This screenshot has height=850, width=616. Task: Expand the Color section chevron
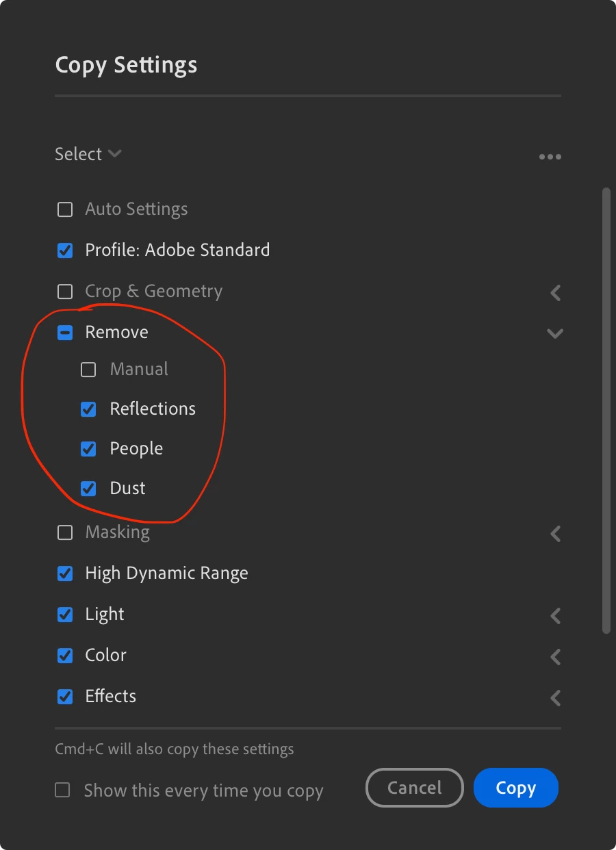pyautogui.click(x=556, y=657)
